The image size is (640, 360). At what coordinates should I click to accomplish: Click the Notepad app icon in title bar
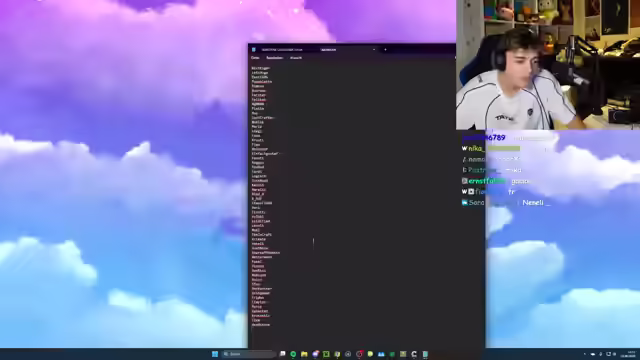[x=254, y=49]
